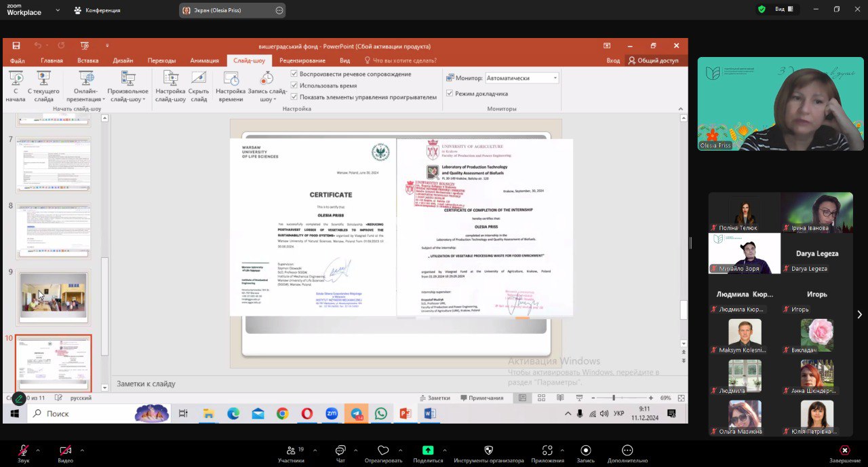Click the PowerPoint zoom slider
This screenshot has width=868, height=467.
tap(614, 398)
